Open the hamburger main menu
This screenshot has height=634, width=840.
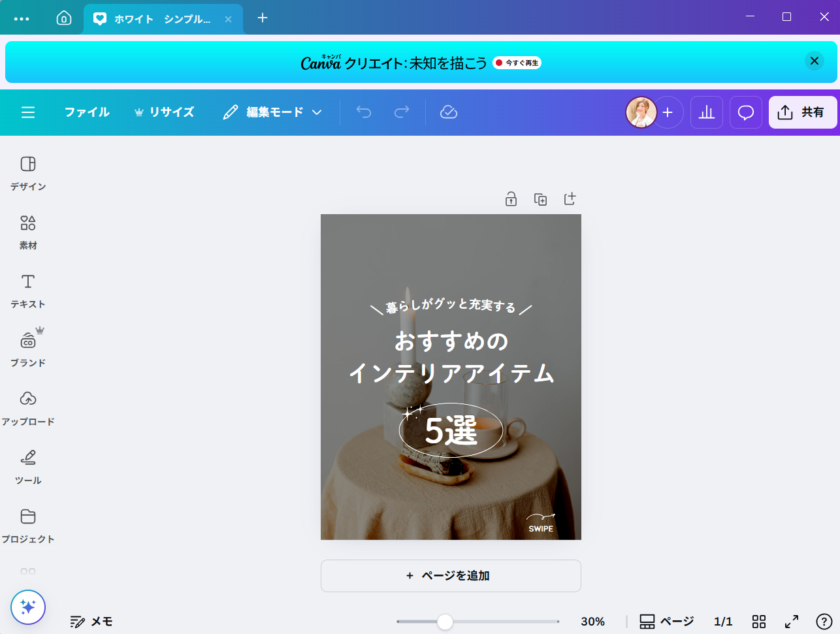click(x=28, y=112)
